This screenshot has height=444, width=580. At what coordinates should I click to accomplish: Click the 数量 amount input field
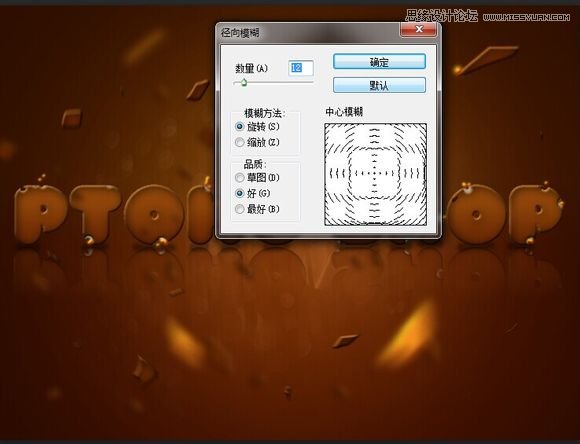point(301,68)
